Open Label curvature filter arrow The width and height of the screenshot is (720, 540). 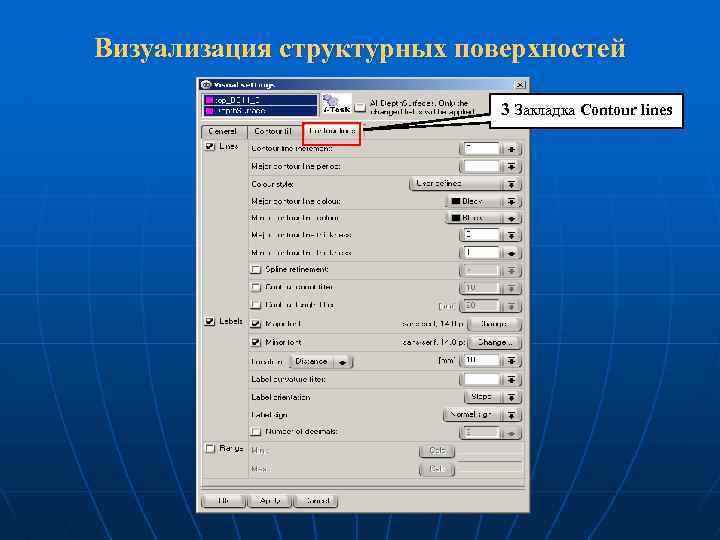tap(511, 380)
